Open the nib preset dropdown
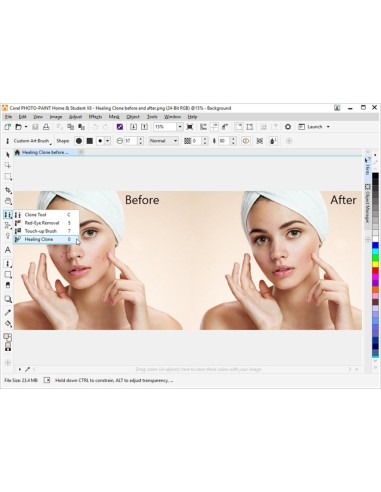Image resolution: width=381 pixels, height=492 pixels. pyautogui.click(x=107, y=141)
